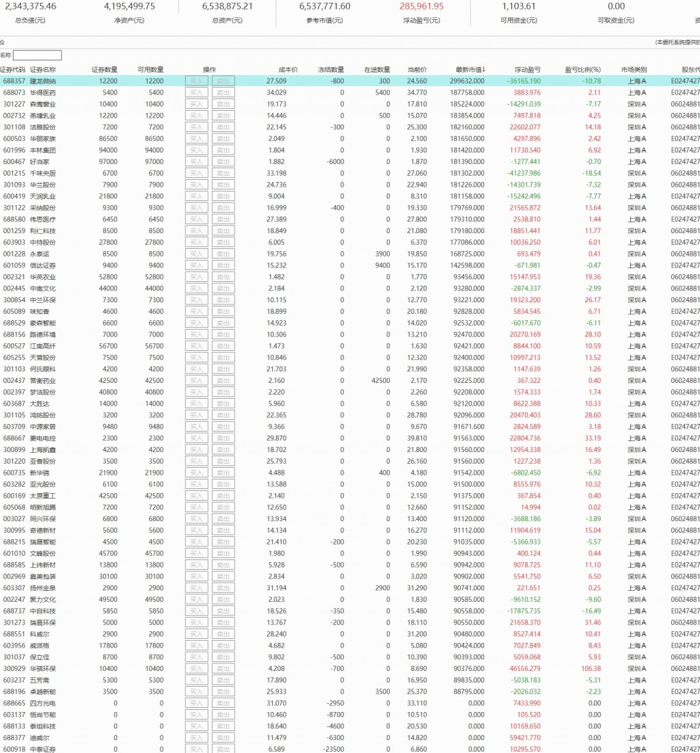The image size is (700, 753).
Task: Click the 浮动盈亏 column header
Action: pos(527,70)
